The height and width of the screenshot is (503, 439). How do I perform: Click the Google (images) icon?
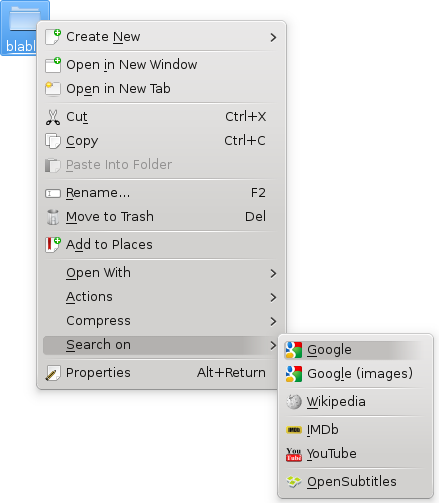pyautogui.click(x=294, y=374)
